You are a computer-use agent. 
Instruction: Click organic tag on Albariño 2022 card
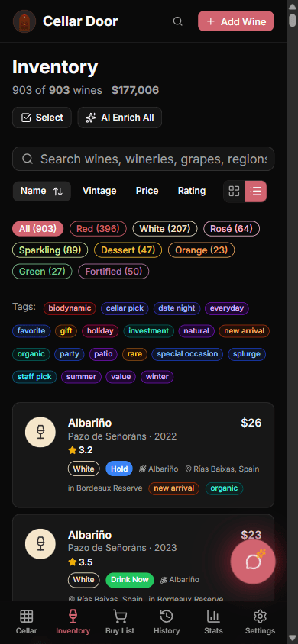(224, 488)
